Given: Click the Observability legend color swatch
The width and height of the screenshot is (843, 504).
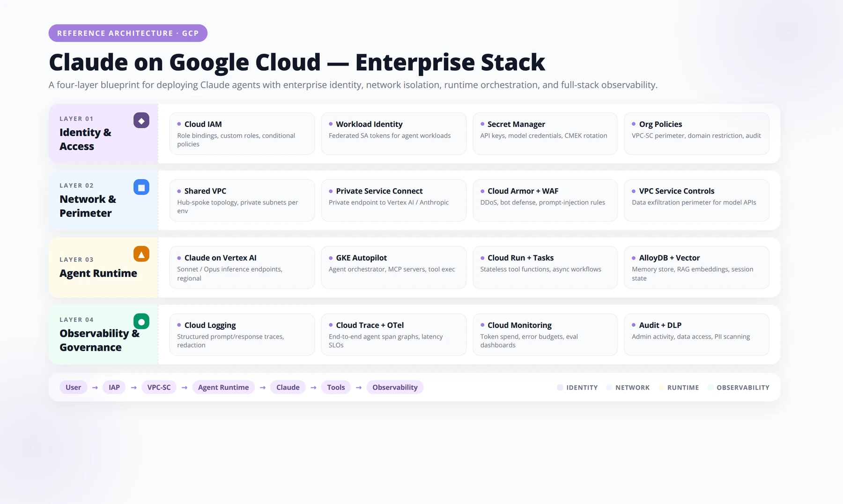Looking at the screenshot, I should pyautogui.click(x=710, y=387).
